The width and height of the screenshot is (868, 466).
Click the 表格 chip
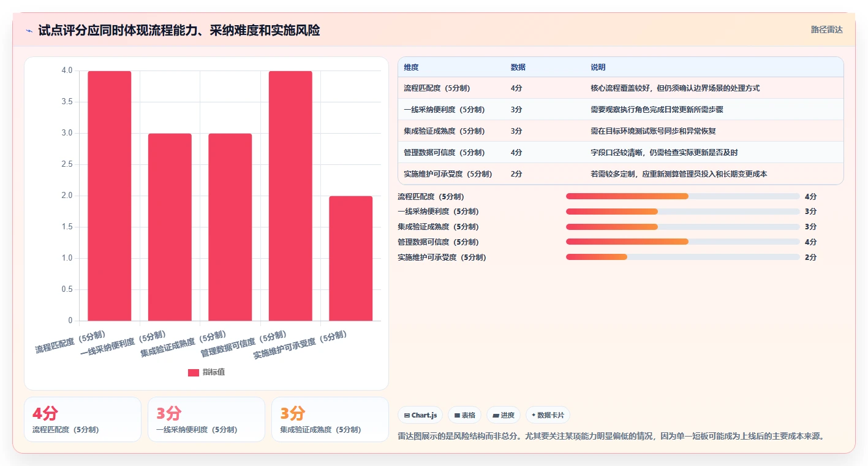[464, 415]
